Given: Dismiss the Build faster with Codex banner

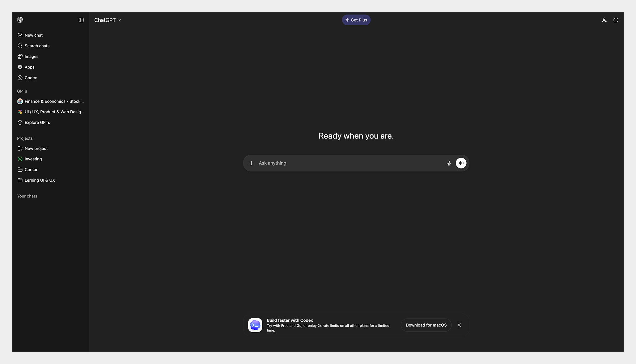Looking at the screenshot, I should [x=459, y=325].
